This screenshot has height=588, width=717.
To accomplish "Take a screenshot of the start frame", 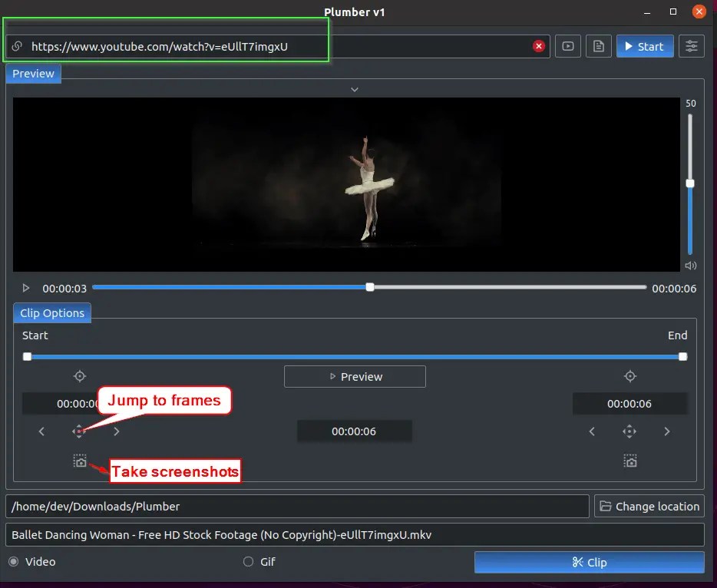I will point(79,461).
